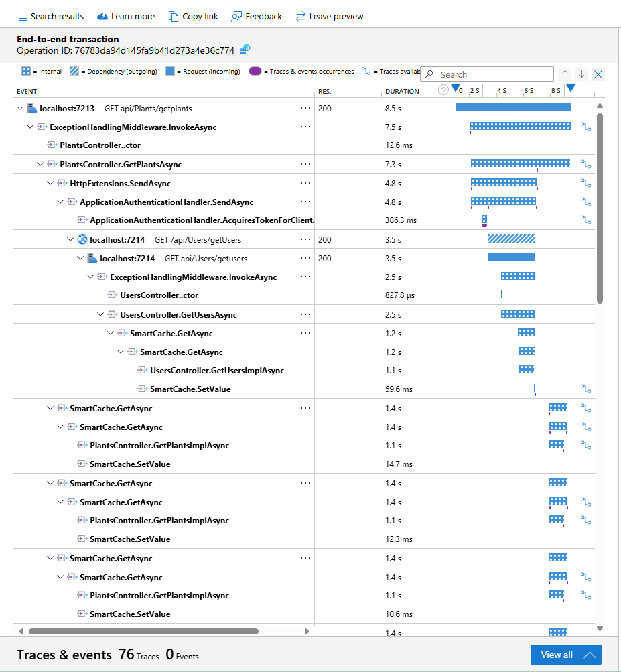Select the UsersController.GetUsersImplAsync row
The image size is (621, 672).
[x=217, y=371]
